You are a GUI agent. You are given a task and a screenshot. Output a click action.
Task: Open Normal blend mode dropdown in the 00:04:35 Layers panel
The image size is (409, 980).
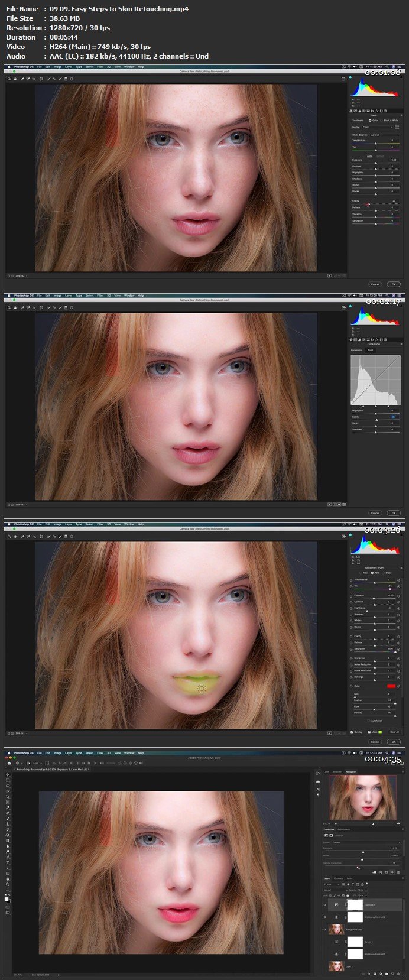point(336,890)
